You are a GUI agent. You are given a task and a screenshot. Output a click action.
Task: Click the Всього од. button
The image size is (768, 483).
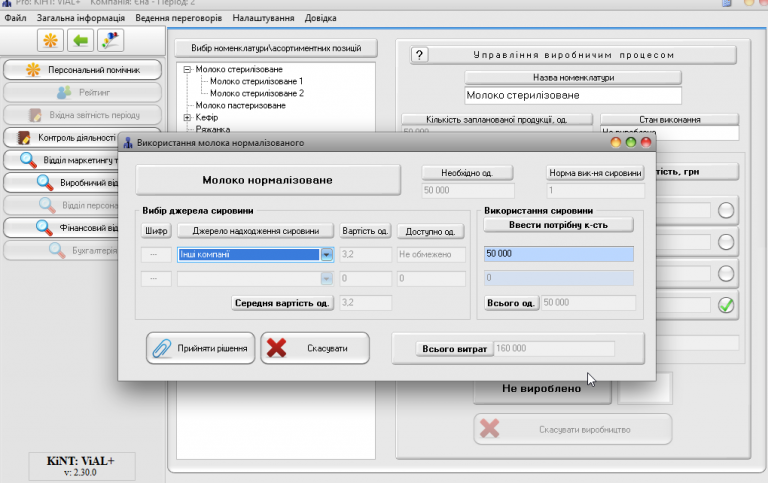(511, 303)
